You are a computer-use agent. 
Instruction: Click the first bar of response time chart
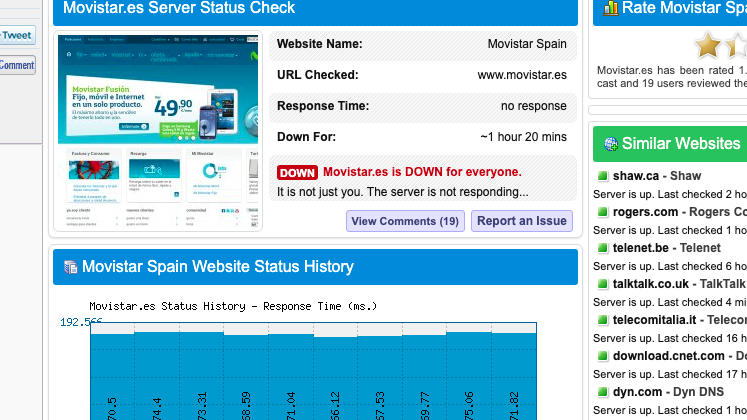click(112, 376)
